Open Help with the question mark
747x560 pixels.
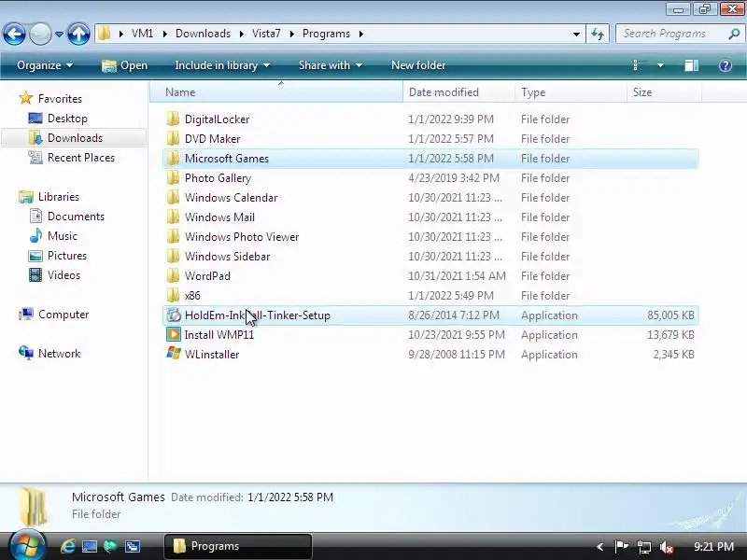coord(726,65)
